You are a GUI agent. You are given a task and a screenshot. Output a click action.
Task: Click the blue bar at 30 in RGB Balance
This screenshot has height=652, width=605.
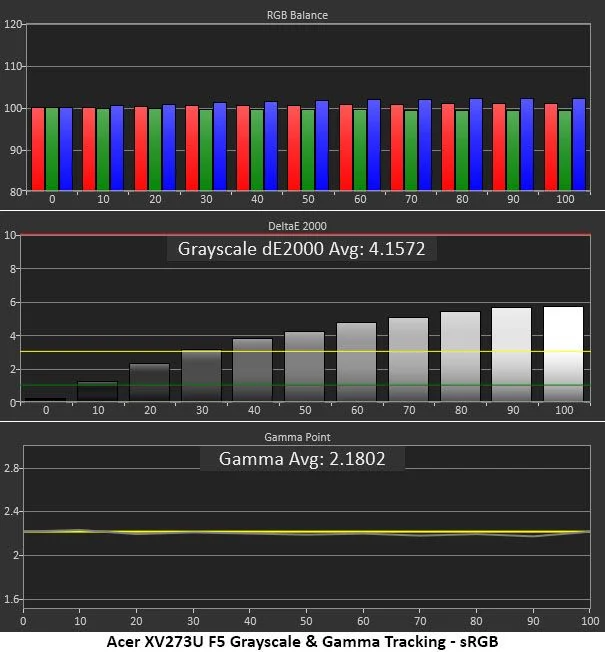220,146
